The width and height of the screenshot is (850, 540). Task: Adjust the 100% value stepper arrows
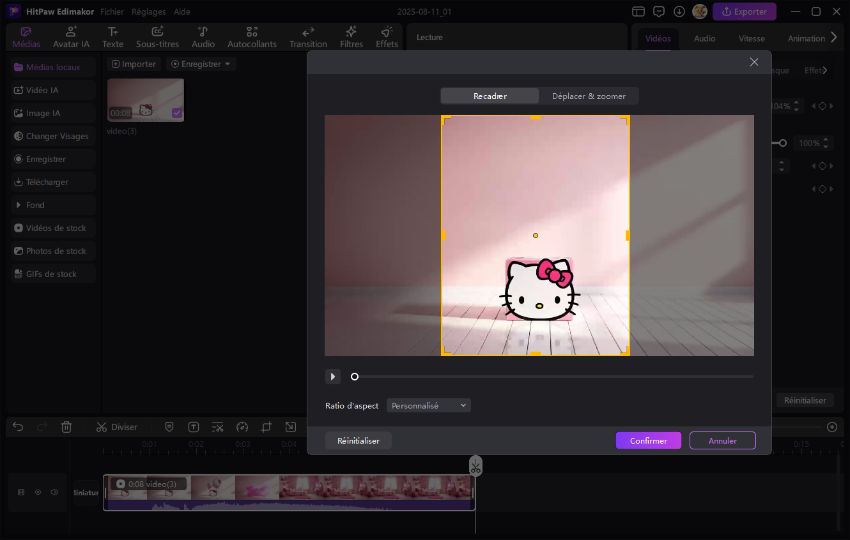point(826,143)
